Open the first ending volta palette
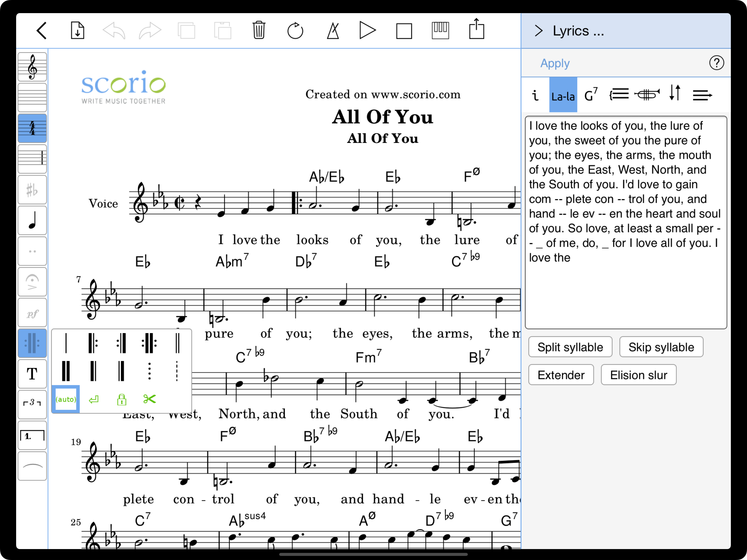 coord(32,436)
